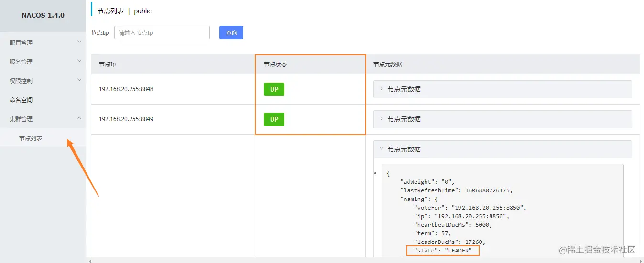Open 服务管理 menu in sidebar
The width and height of the screenshot is (644, 263).
click(43, 62)
